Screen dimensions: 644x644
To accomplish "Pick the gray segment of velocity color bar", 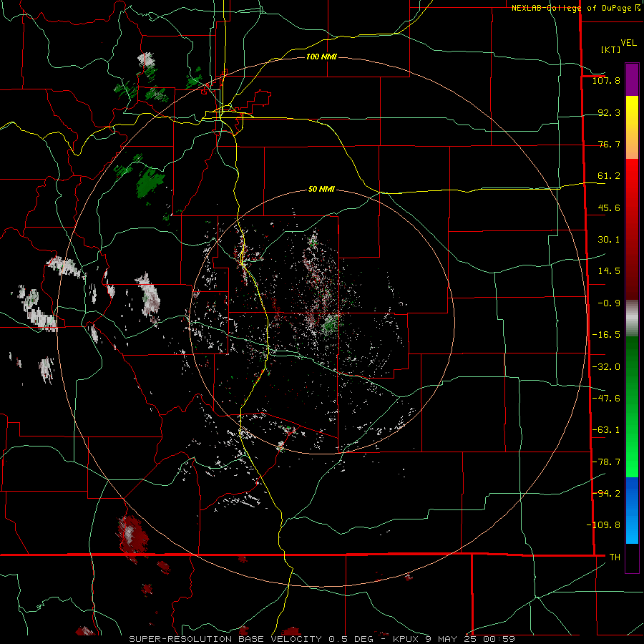I will 632,318.
